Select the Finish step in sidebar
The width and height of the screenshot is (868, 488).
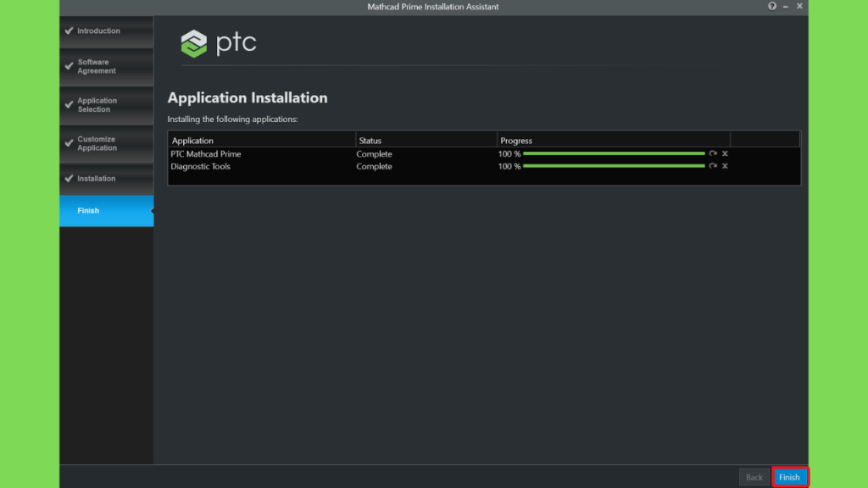tap(107, 211)
